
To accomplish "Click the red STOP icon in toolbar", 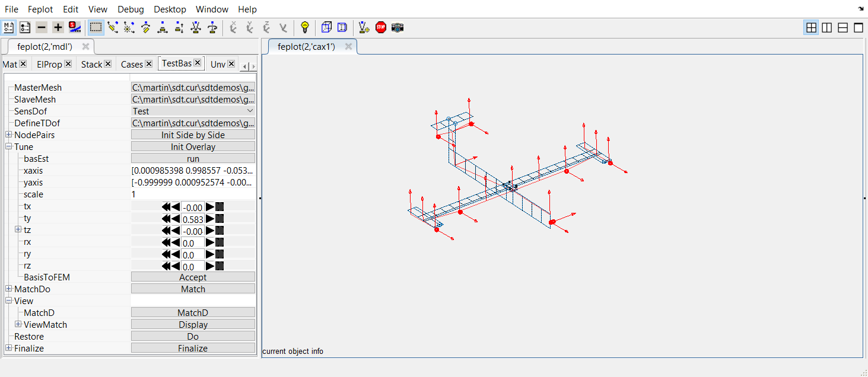I will pos(381,27).
